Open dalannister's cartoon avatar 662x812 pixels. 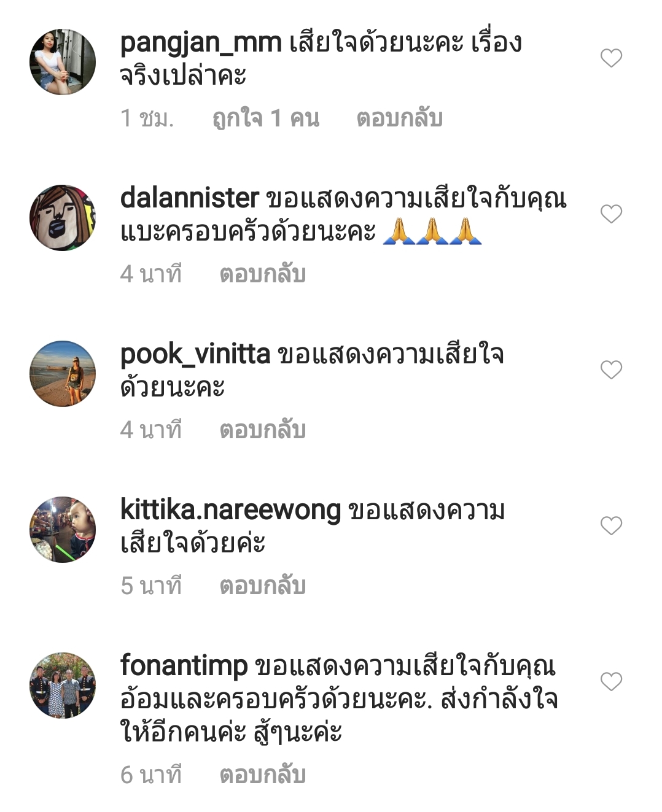[x=63, y=218]
